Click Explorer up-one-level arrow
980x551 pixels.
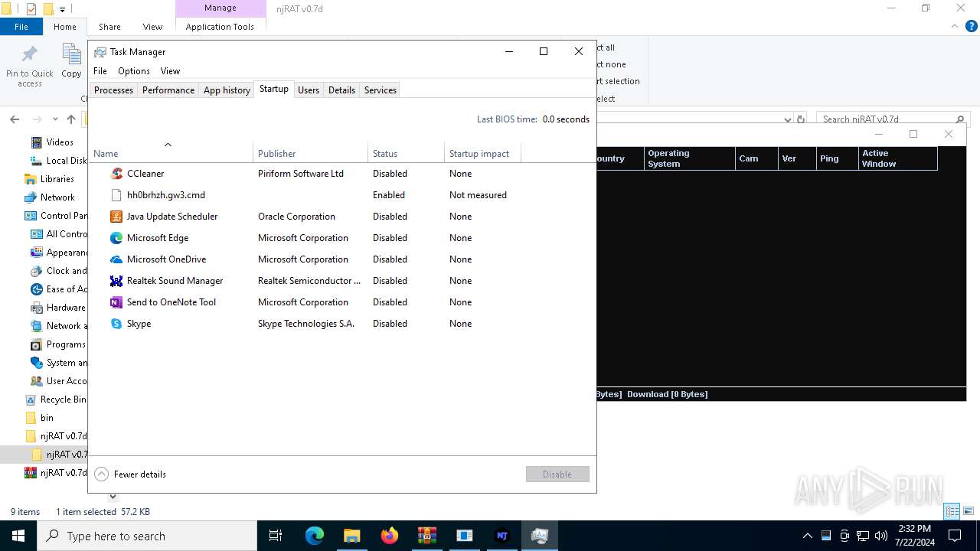point(71,119)
